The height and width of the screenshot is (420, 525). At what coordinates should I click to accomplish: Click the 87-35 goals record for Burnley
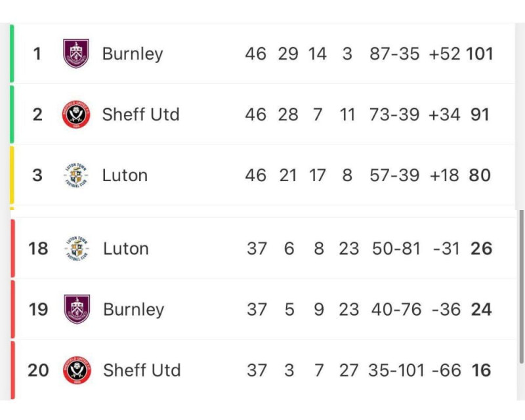(x=394, y=54)
